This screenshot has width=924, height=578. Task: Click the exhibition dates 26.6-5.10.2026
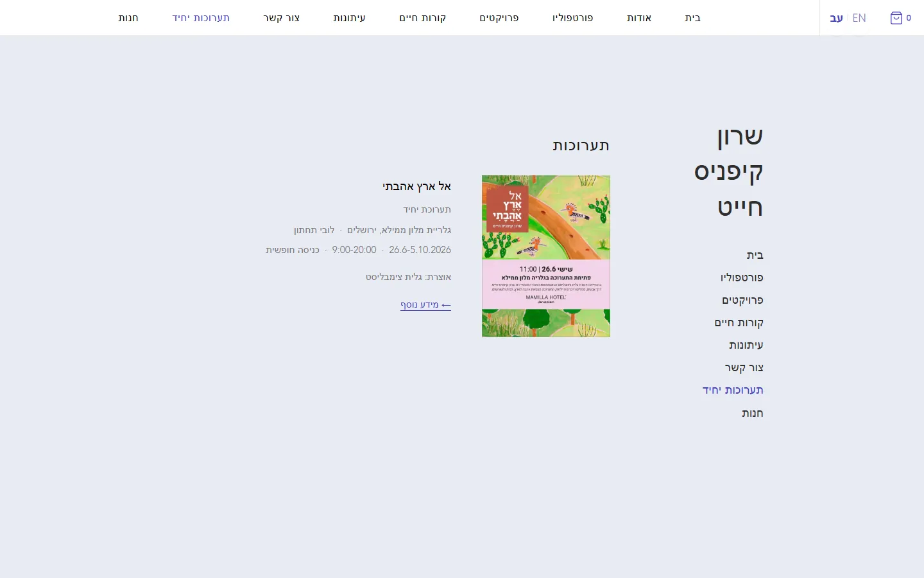pyautogui.click(x=420, y=250)
